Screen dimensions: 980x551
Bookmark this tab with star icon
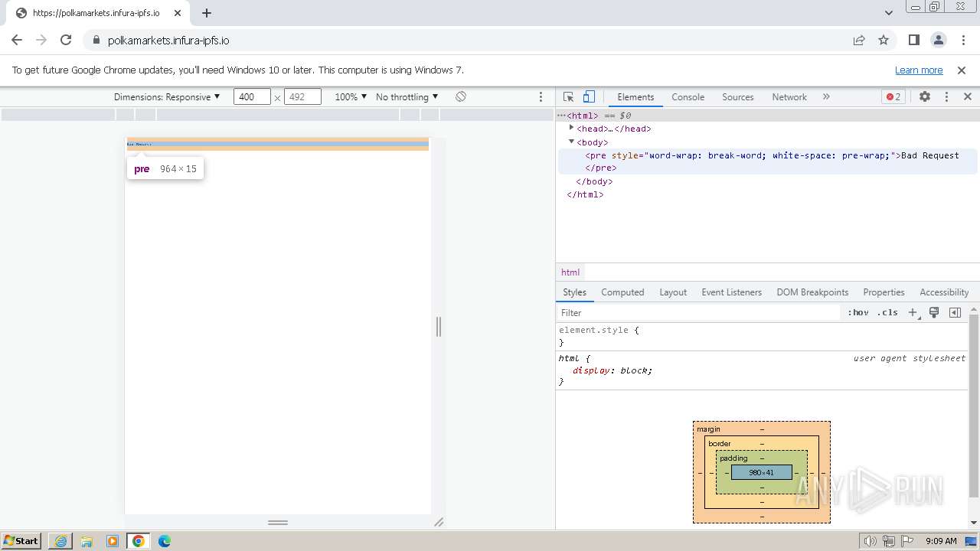click(884, 40)
